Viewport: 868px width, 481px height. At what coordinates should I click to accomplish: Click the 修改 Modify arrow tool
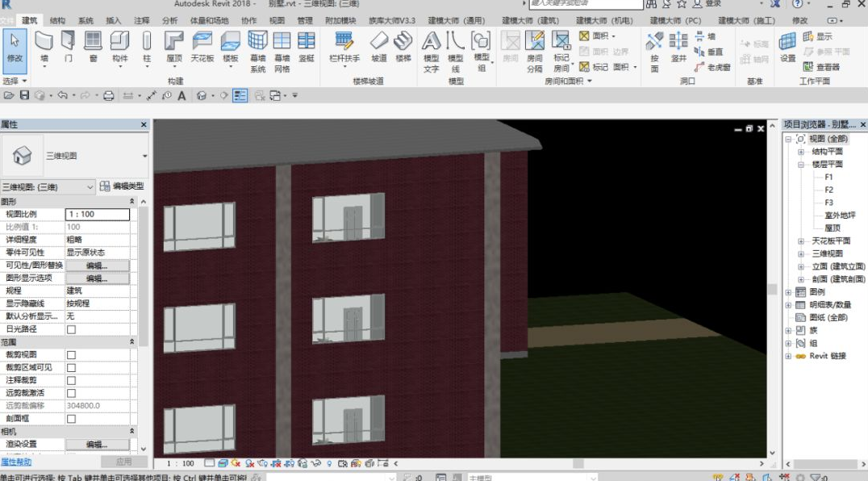tap(15, 52)
